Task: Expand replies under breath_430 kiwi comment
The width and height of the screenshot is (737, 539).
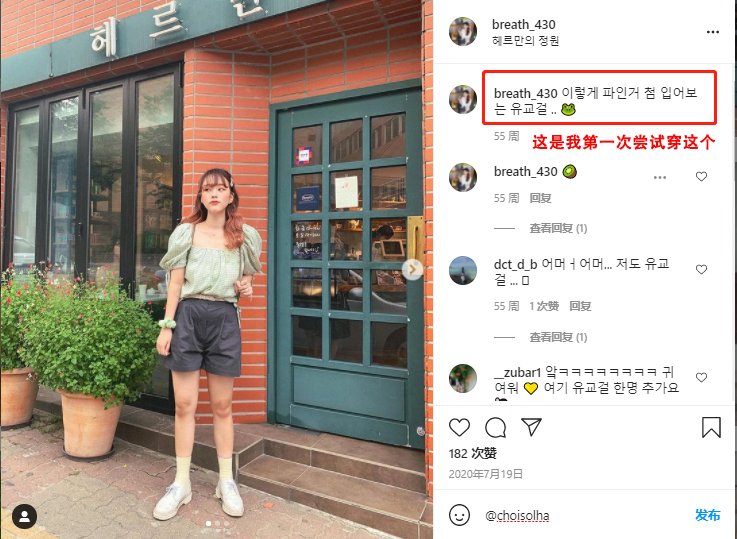Action: [558, 228]
